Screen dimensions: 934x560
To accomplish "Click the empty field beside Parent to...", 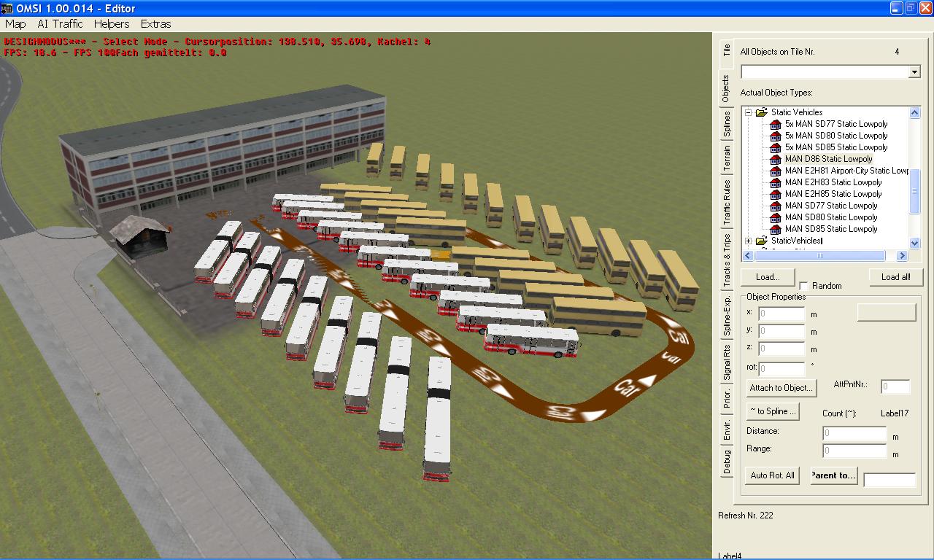I will pyautogui.click(x=889, y=480).
